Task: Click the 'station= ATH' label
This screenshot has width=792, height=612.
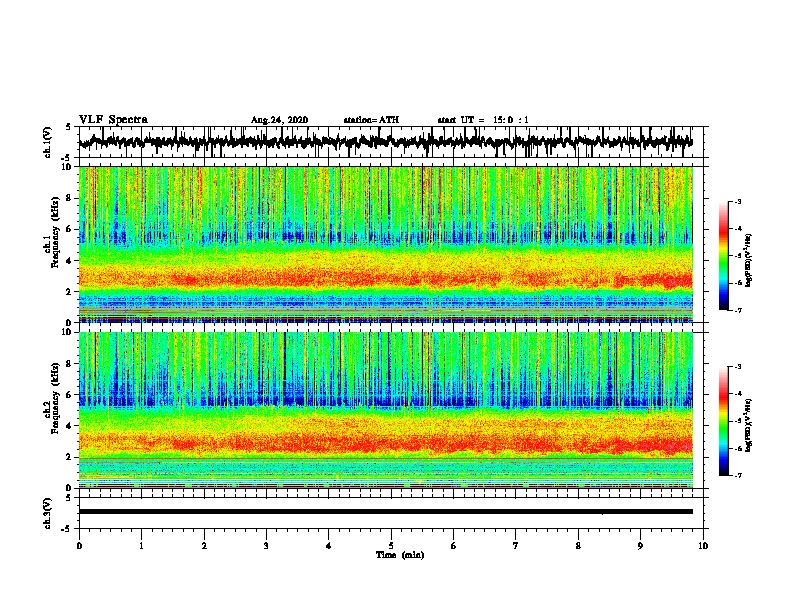Action: [371, 120]
